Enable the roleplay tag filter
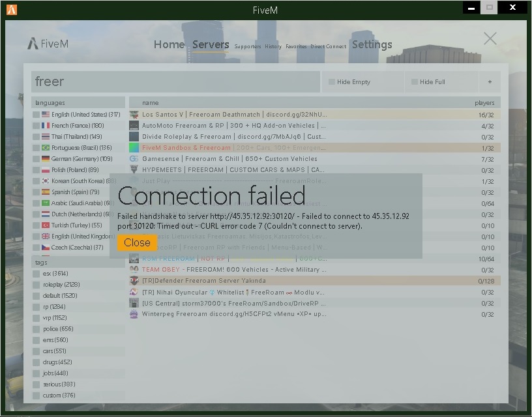Screen dimensions: 532x417 (x=78, y=285)
